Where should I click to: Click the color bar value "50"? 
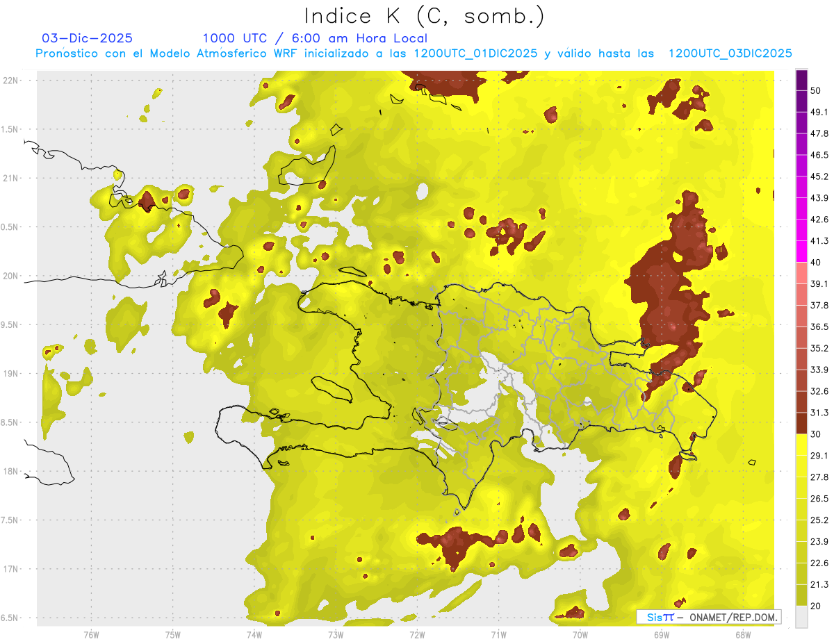coord(817,91)
